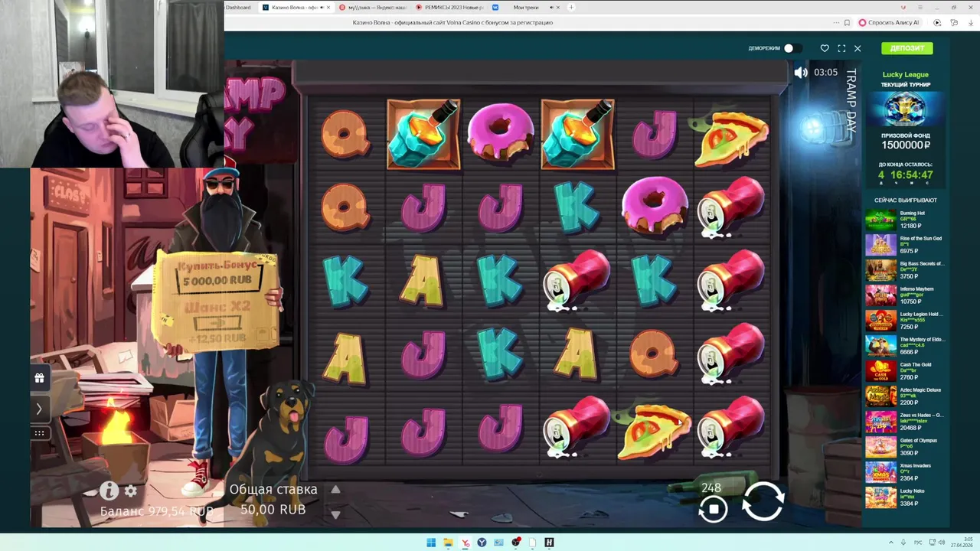
Task: Open the grid dots menu in sidebar
Action: coord(39,433)
